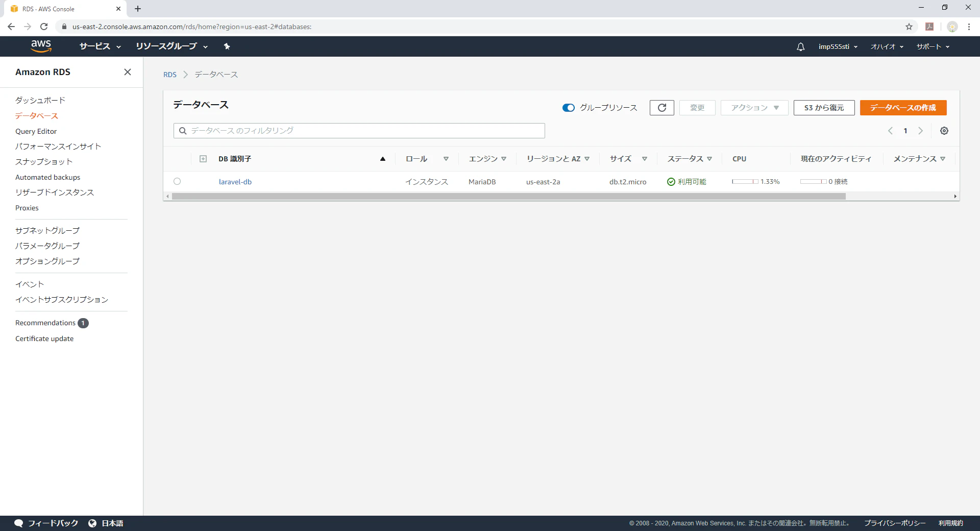Viewport: 980px width, 531px height.
Task: Click the laravel-db connections activity bar
Action: [x=814, y=181]
